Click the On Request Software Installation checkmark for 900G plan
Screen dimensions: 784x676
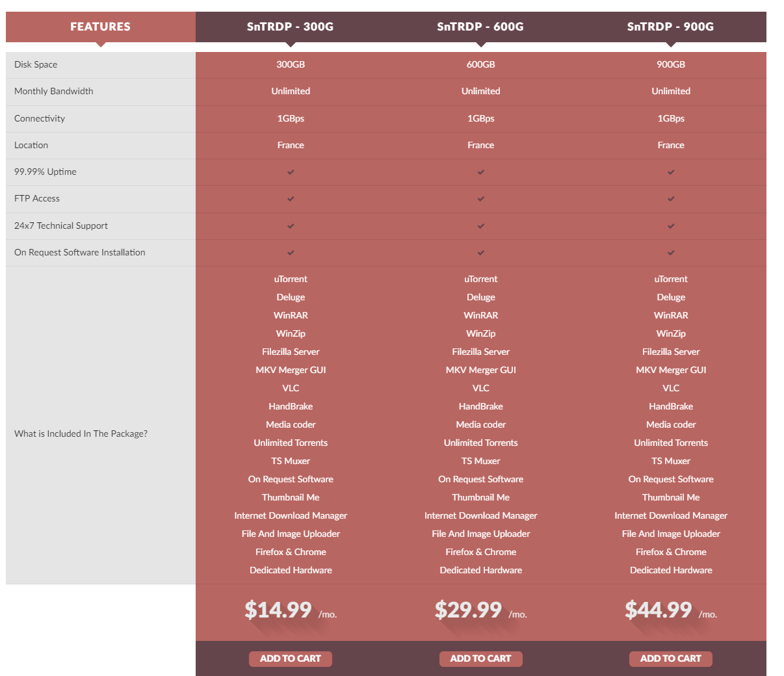[x=671, y=253]
